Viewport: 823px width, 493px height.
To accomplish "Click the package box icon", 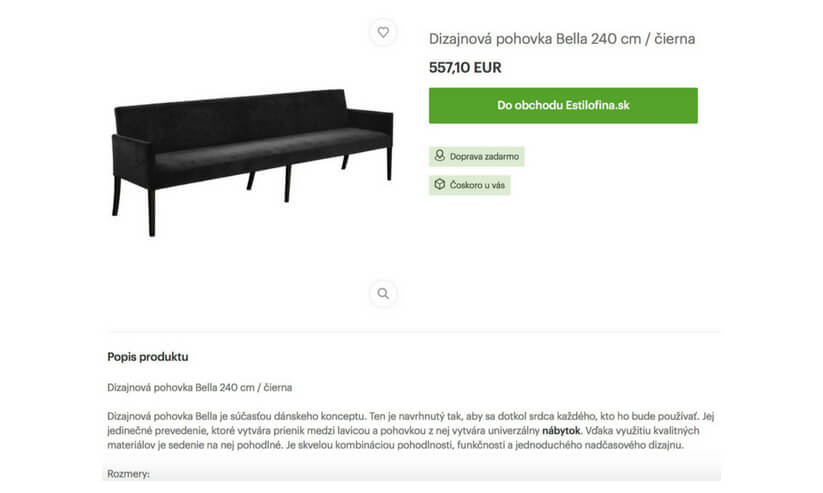I will click(440, 184).
